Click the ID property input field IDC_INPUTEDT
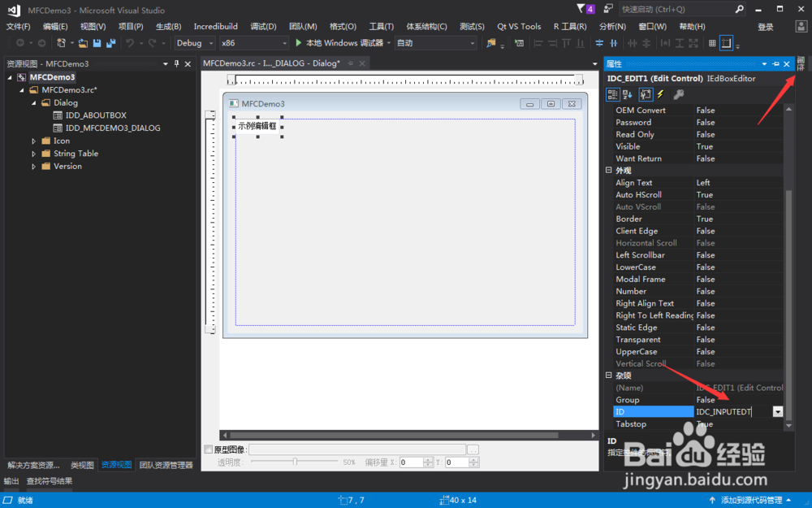812x508 pixels. click(733, 411)
